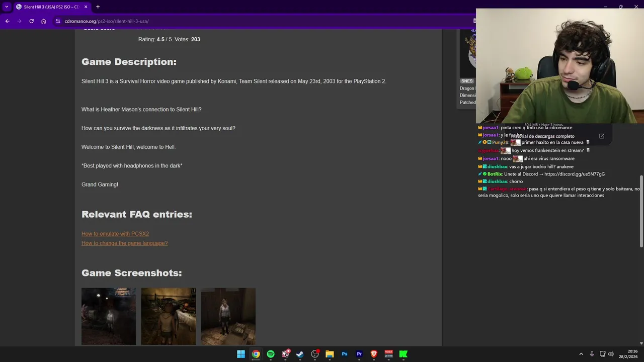Open the Discord invite link in chat
The image size is (644, 362).
point(575,174)
